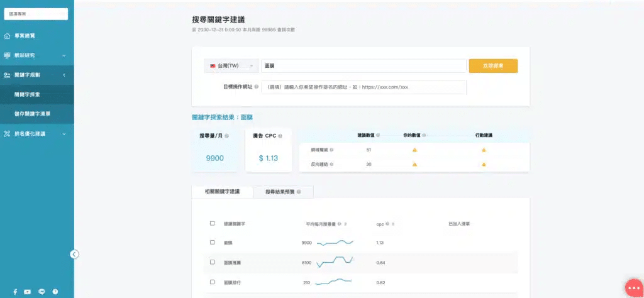Check the box for 面膜排行 keyword

click(212, 282)
